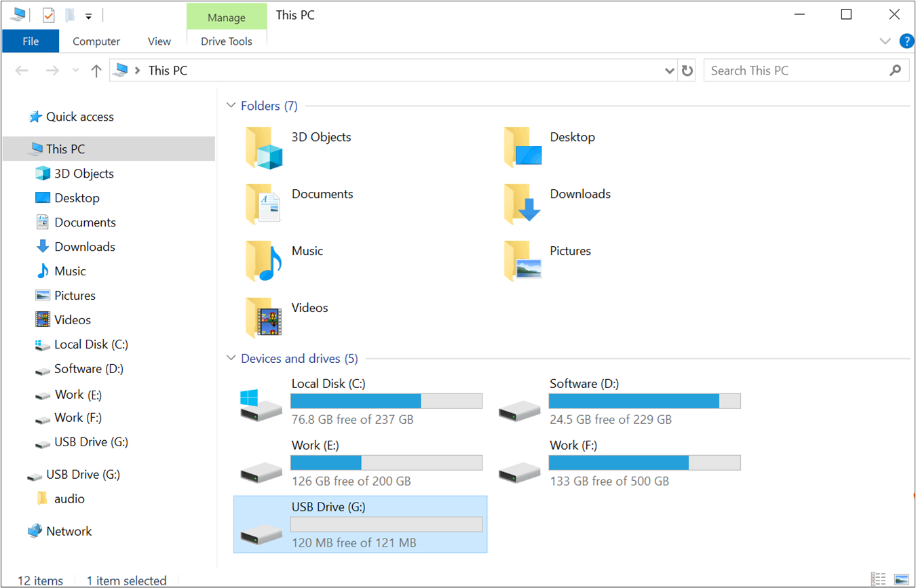Expand the ribbon with chevron arrow
This screenshot has height=588, width=916.
885,41
